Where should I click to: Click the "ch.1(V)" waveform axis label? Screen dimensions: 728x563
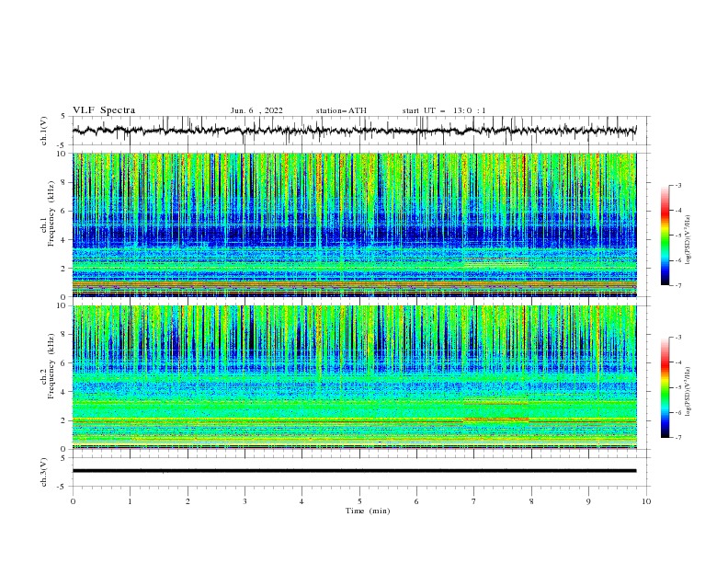pos(44,131)
